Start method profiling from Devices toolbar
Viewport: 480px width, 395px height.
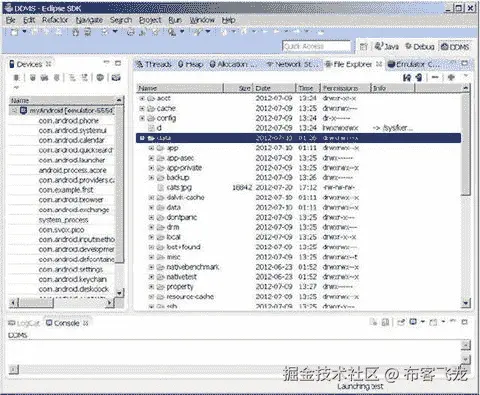(85, 78)
